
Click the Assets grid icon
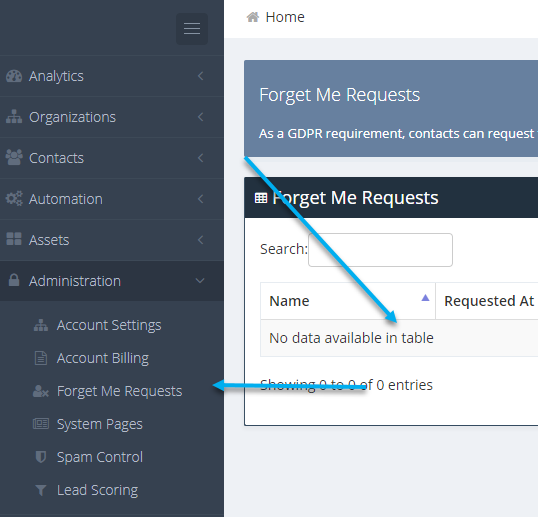pos(14,239)
